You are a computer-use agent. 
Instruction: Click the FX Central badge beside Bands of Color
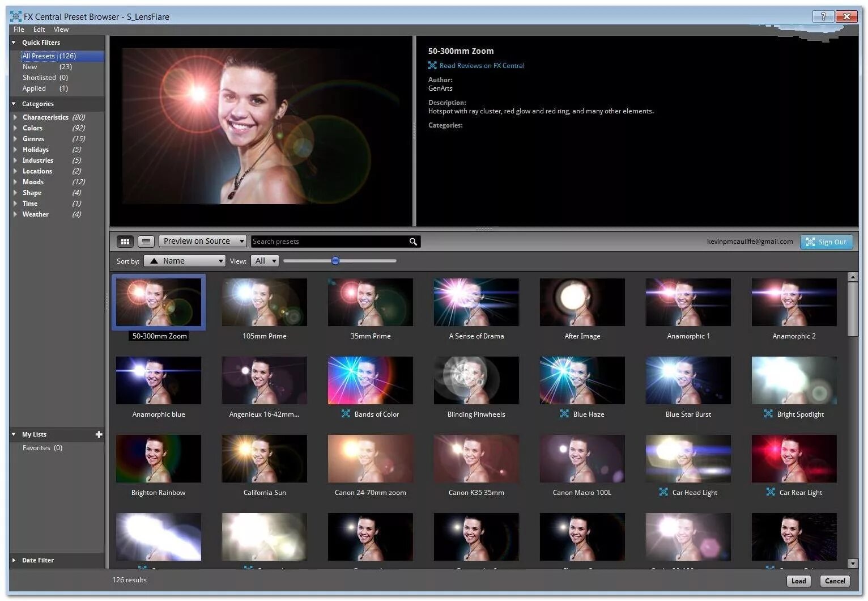click(346, 414)
